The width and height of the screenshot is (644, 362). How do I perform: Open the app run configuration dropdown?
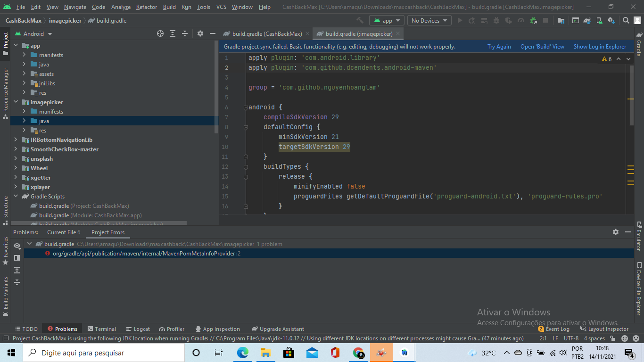[387, 21]
